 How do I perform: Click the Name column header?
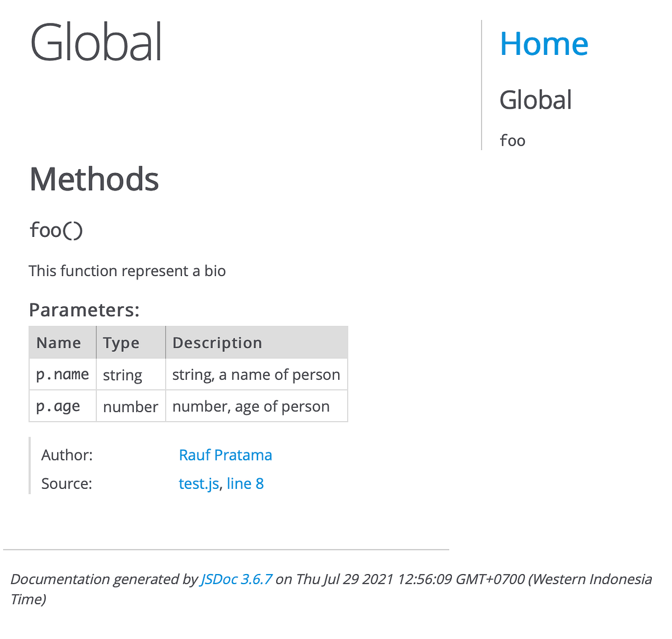tap(63, 343)
